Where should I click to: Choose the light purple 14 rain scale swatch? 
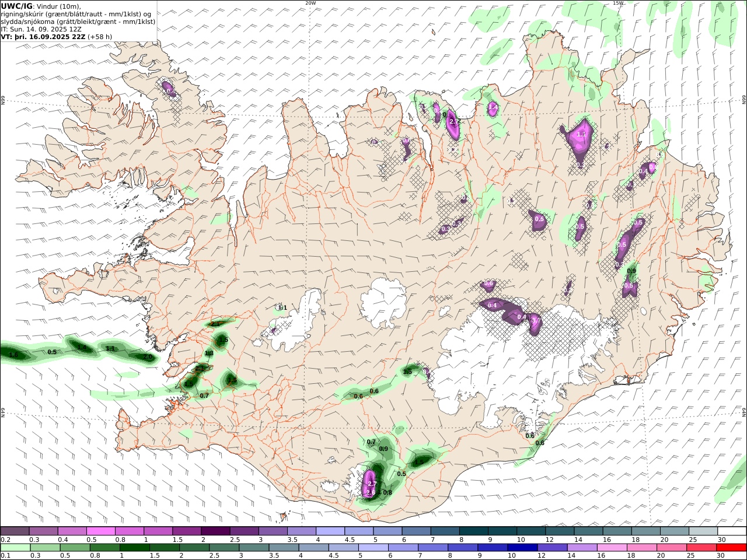click(x=582, y=547)
